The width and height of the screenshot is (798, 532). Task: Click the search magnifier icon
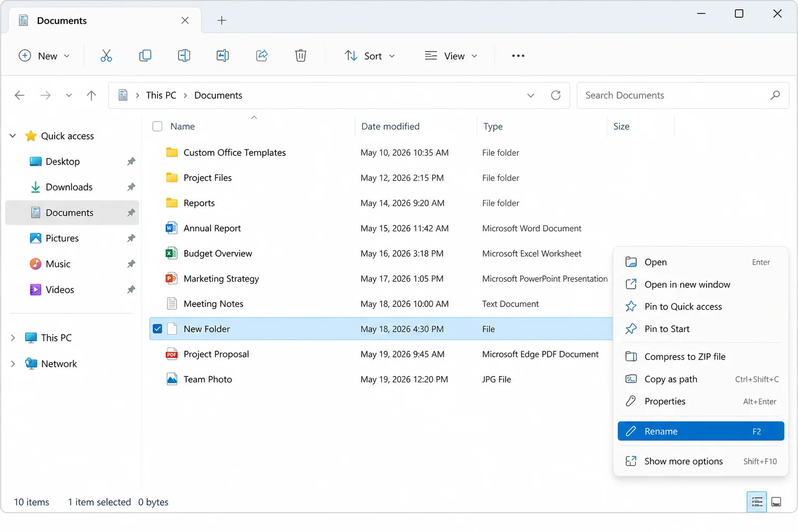point(775,95)
